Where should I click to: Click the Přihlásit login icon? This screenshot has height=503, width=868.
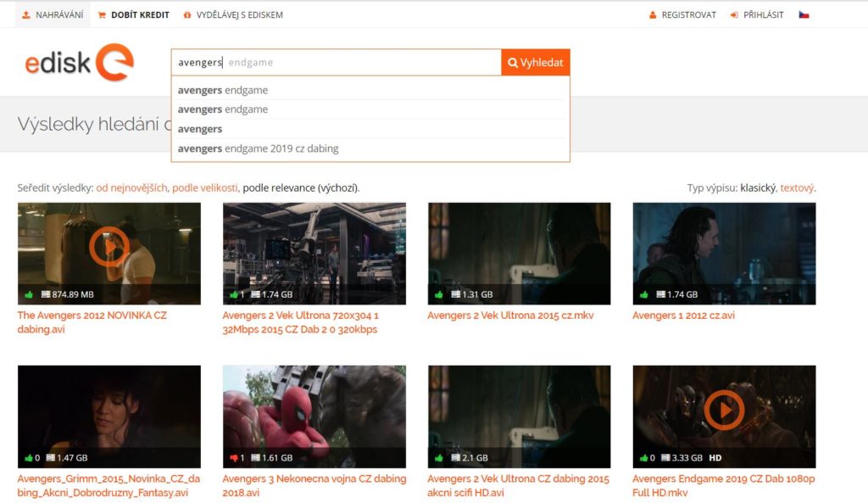pyautogui.click(x=734, y=15)
